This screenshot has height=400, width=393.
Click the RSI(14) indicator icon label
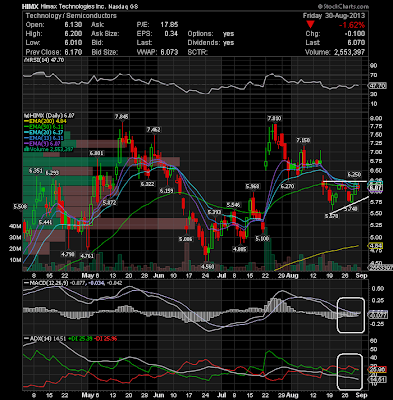coord(24,60)
